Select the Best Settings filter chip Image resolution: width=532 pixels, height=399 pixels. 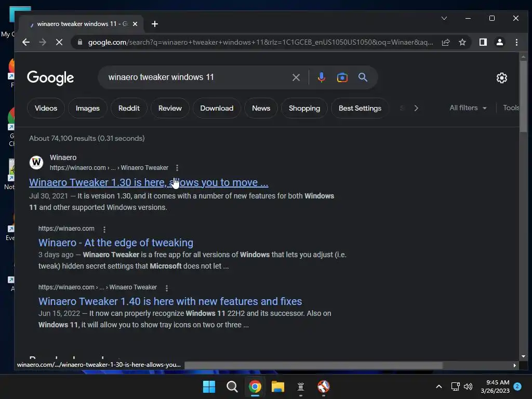pos(360,108)
